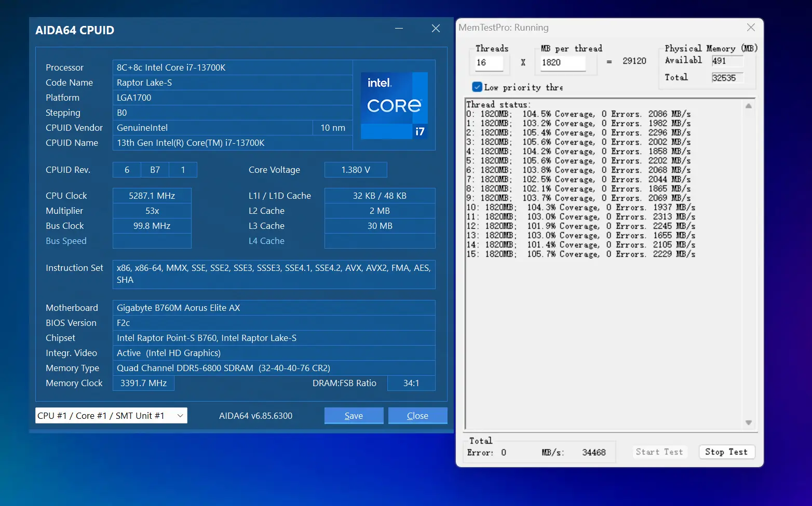Select the Total physical memory field
Screen dimensions: 812x506
(x=727, y=78)
